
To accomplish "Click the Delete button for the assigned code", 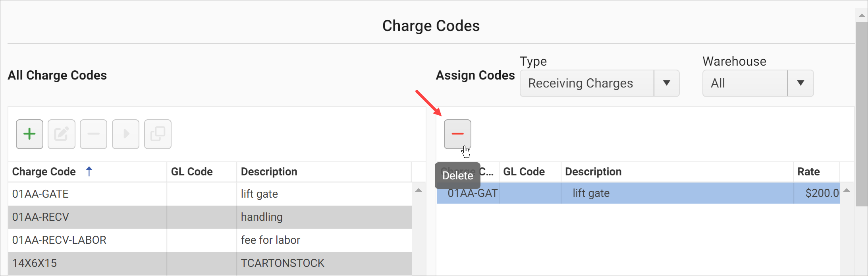I will [457, 134].
